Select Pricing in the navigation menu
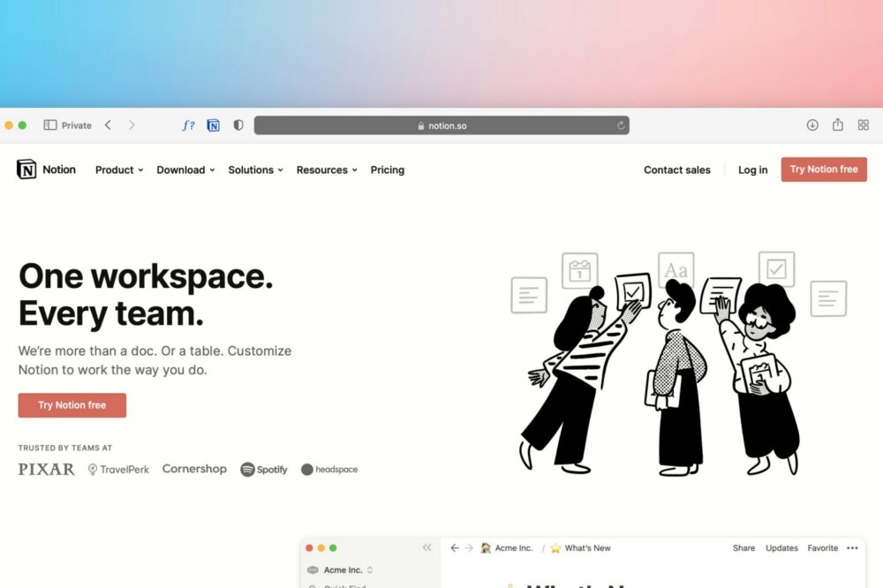The height and width of the screenshot is (588, 883). 387,170
